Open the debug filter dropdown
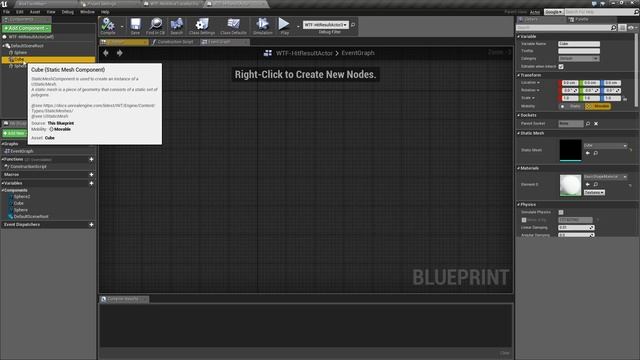Screen dimensions: 640x360 (x=326, y=25)
